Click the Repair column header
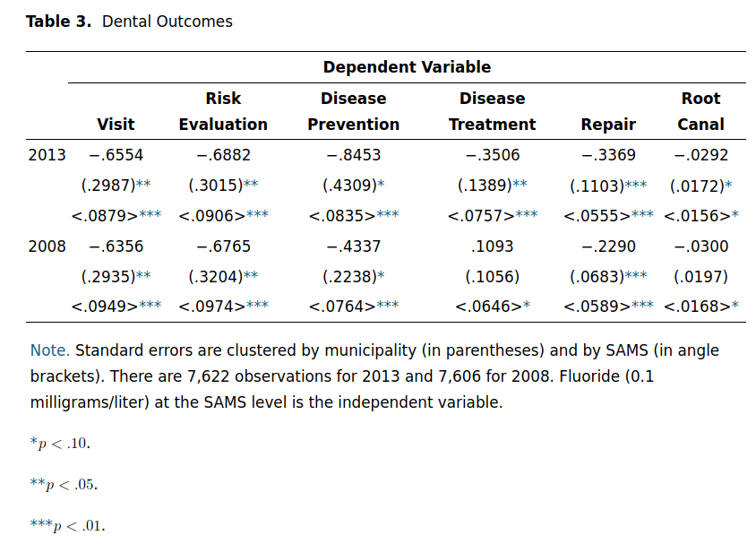The image size is (756, 544). point(608,125)
